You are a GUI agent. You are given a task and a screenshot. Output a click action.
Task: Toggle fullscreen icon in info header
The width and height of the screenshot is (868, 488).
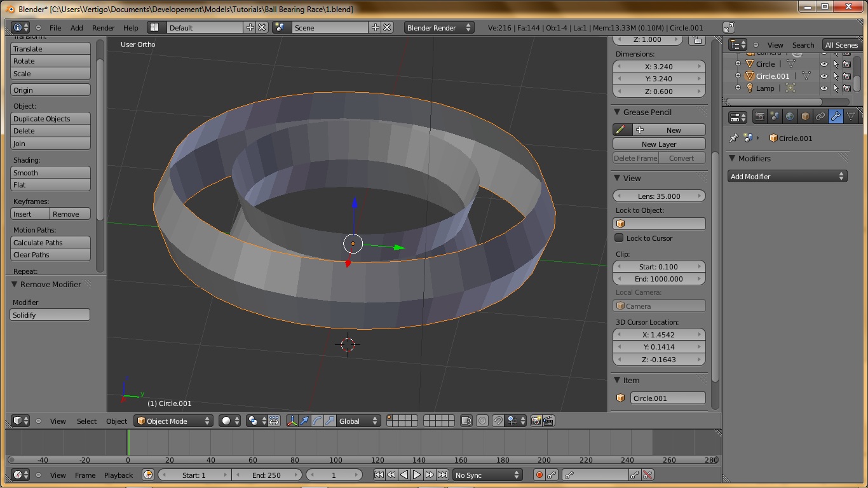coord(729,27)
